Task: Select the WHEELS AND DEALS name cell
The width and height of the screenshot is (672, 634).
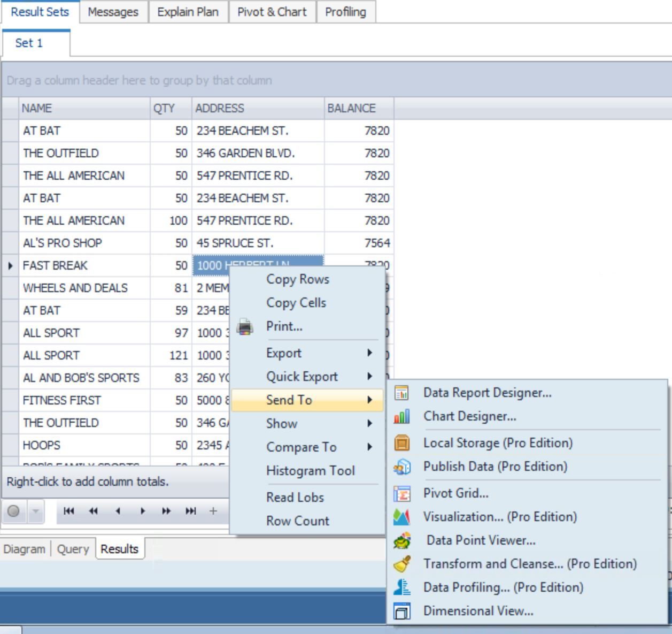Action: (84, 288)
